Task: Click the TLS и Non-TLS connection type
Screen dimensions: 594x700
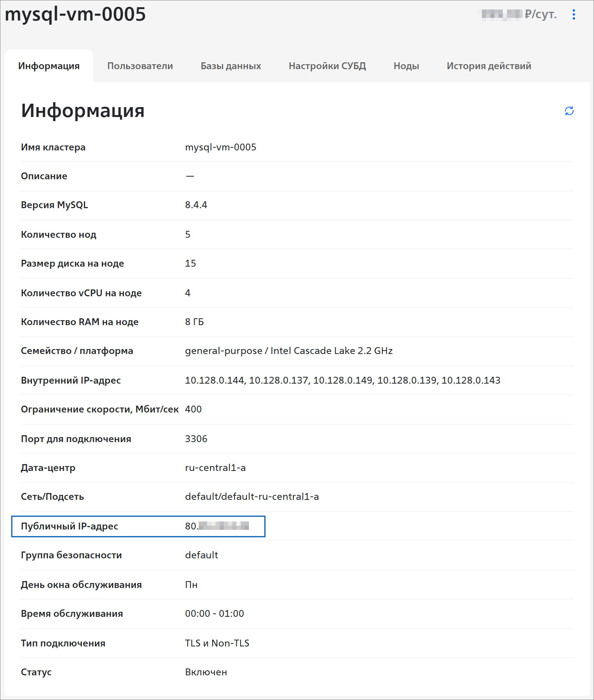Action: click(x=217, y=643)
